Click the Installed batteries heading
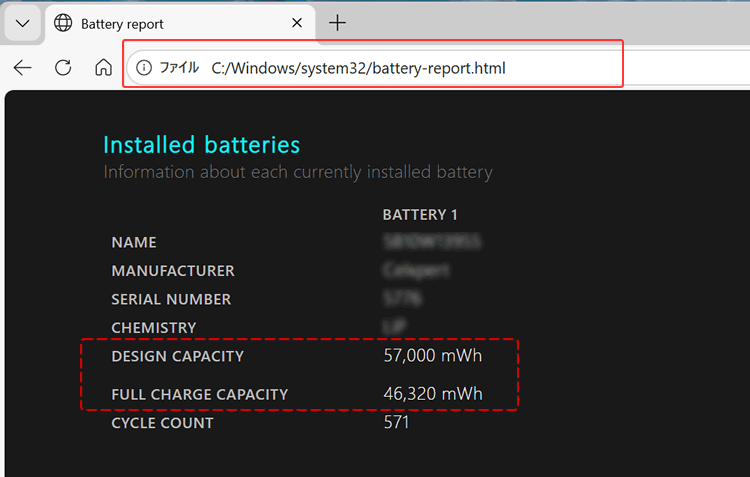 [x=201, y=145]
